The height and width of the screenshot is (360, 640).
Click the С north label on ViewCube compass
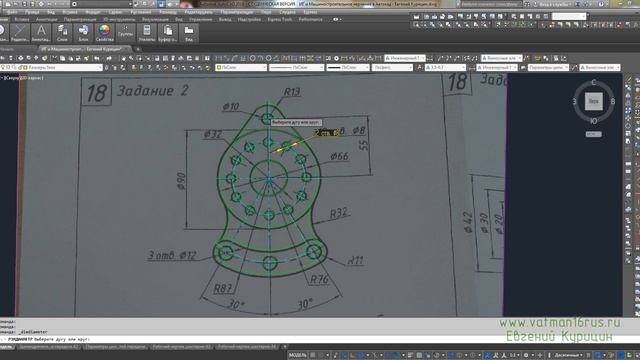[593, 82]
